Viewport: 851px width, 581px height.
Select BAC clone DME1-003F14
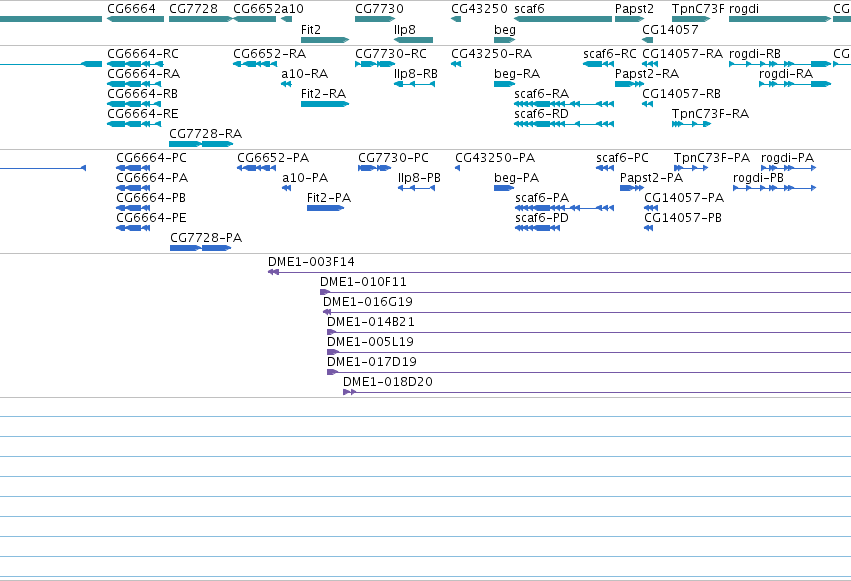coord(312,261)
